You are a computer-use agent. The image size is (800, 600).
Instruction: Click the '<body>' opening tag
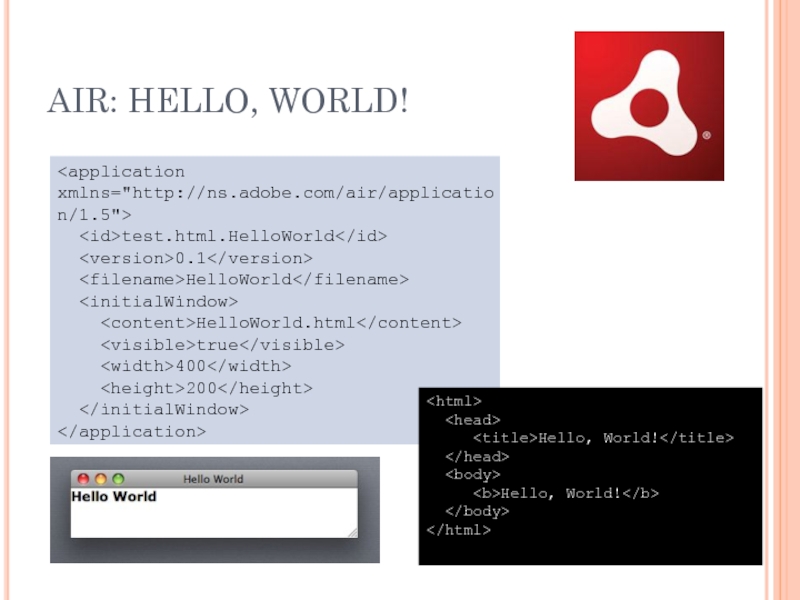[x=472, y=474]
